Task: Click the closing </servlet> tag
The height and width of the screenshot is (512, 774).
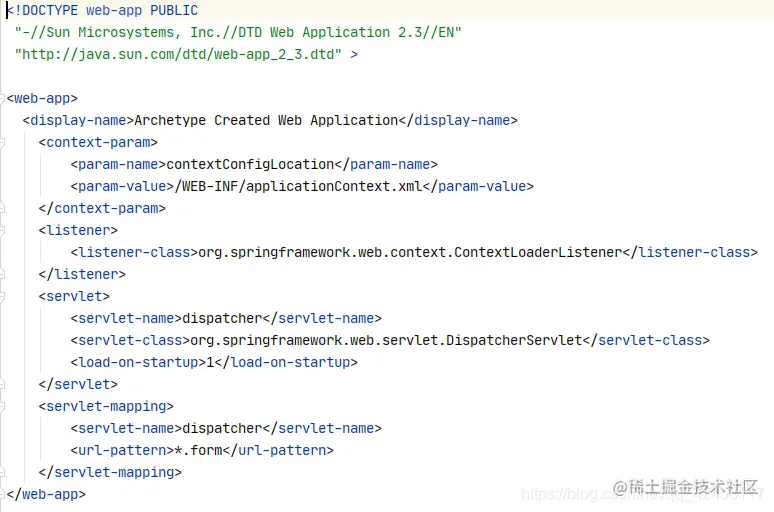Action: (78, 384)
